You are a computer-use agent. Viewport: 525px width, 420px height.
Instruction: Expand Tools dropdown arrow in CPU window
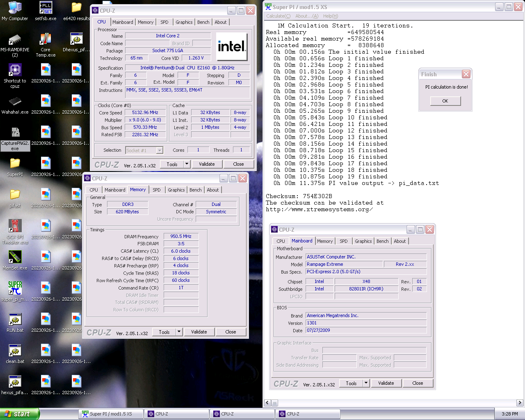pyautogui.click(x=187, y=164)
